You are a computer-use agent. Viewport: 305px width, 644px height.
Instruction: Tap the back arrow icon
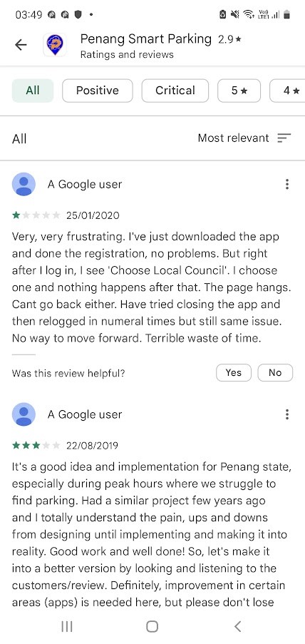[x=21, y=45]
